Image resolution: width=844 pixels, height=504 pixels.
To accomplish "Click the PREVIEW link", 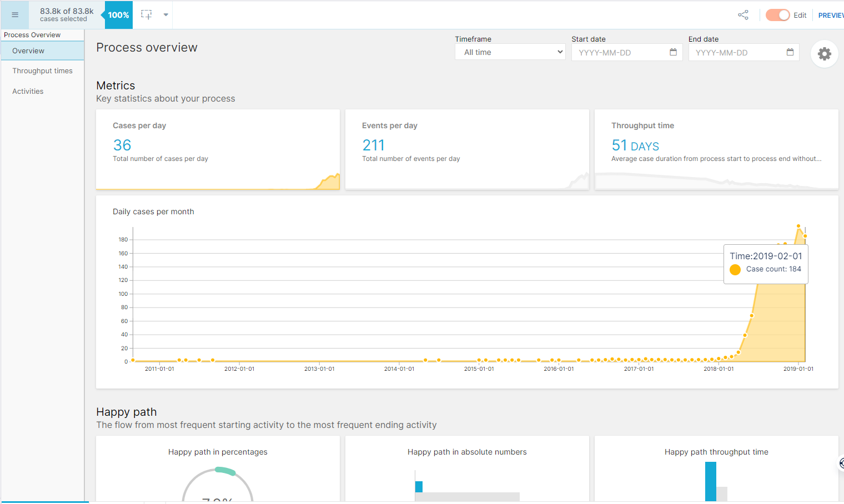I will [x=831, y=16].
